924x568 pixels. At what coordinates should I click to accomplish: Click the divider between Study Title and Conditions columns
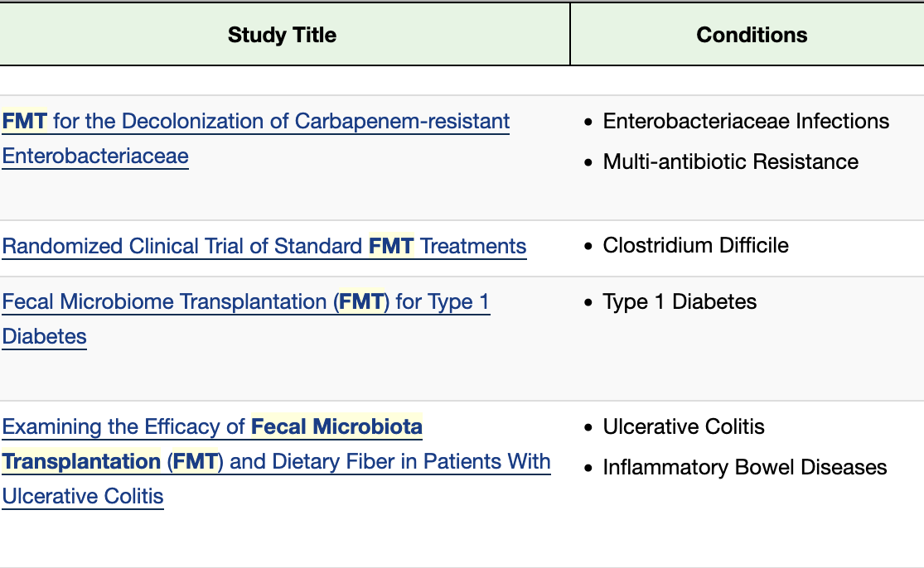click(x=571, y=35)
